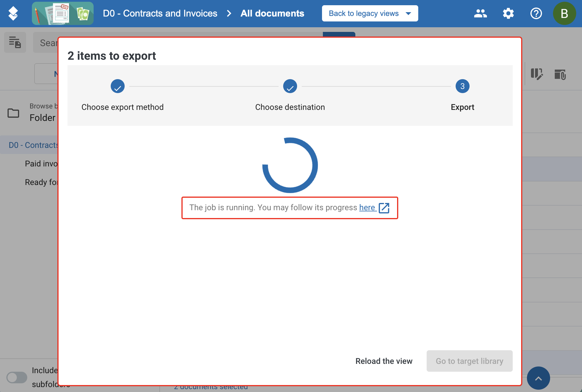
Task: Toggle the document list panel icon
Action: pos(15,42)
